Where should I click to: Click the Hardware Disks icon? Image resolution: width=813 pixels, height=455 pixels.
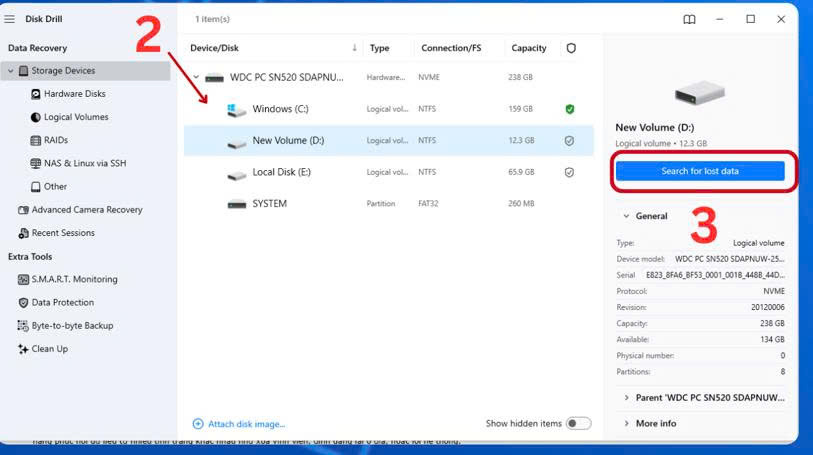(35, 94)
